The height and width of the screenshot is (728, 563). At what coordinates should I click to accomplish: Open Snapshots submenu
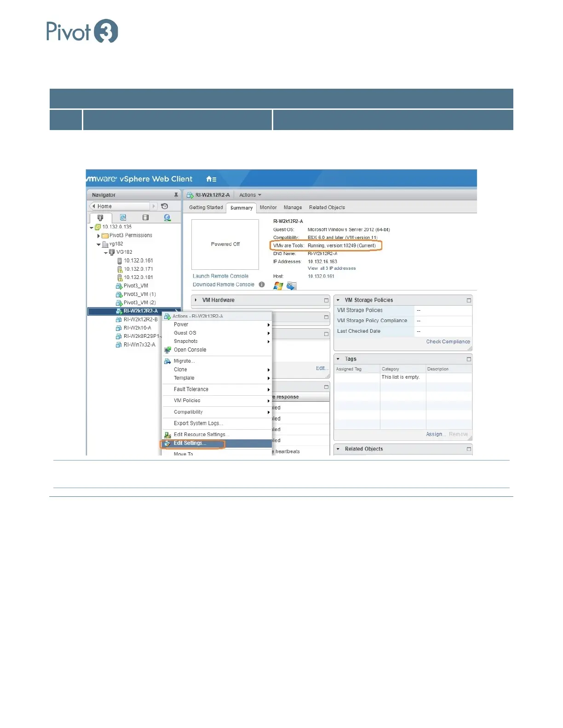(x=217, y=341)
